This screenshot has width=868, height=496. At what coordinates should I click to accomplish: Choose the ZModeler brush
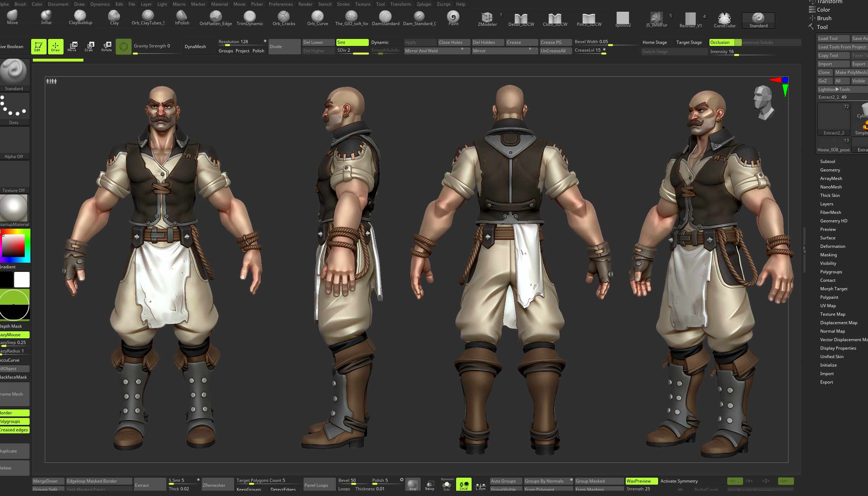coord(487,18)
